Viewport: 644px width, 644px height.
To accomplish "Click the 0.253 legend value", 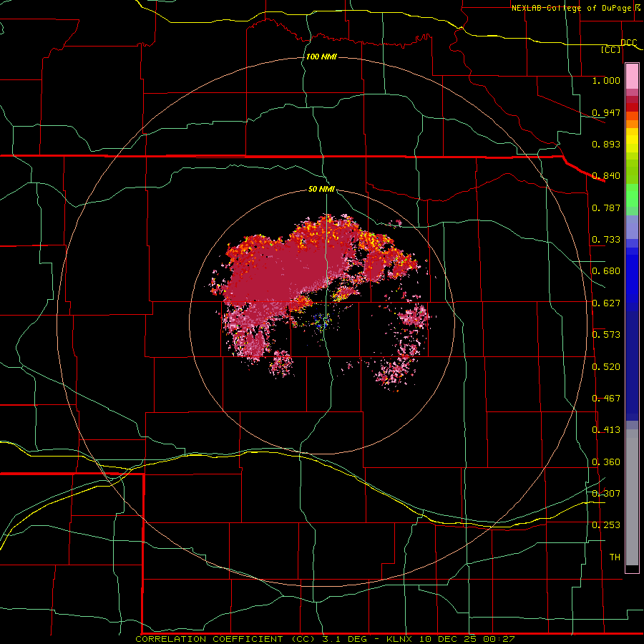I will click(x=606, y=525).
